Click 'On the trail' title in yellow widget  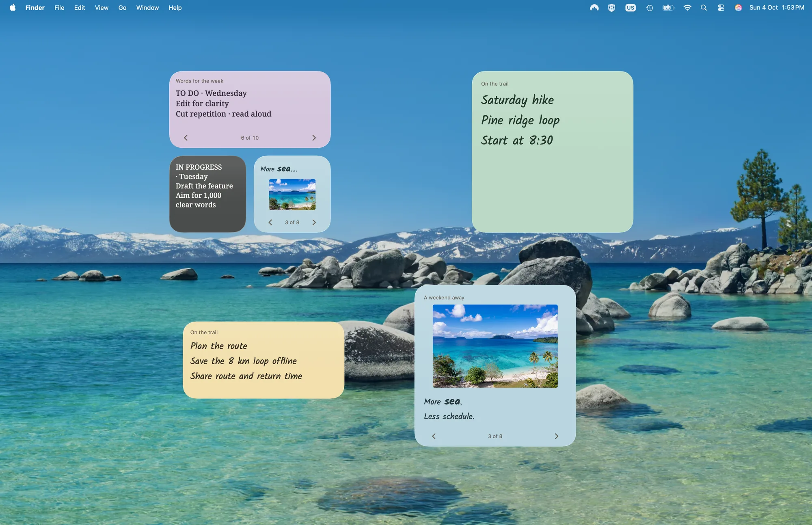(x=204, y=332)
